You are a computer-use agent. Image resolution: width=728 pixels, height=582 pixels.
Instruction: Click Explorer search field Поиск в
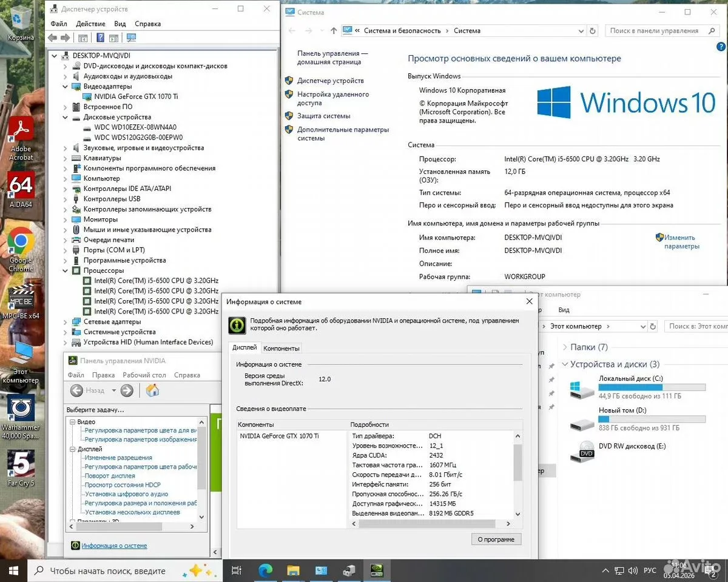click(696, 326)
